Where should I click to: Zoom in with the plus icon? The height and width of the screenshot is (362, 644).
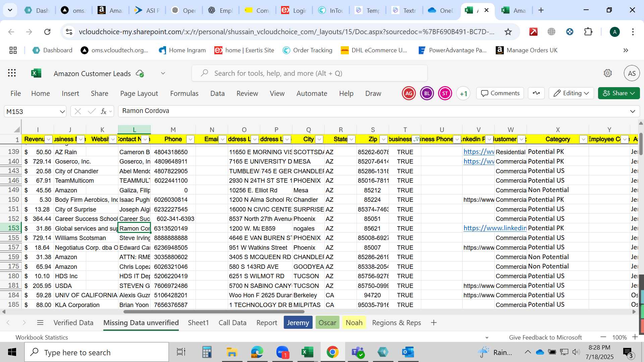coord(635,337)
